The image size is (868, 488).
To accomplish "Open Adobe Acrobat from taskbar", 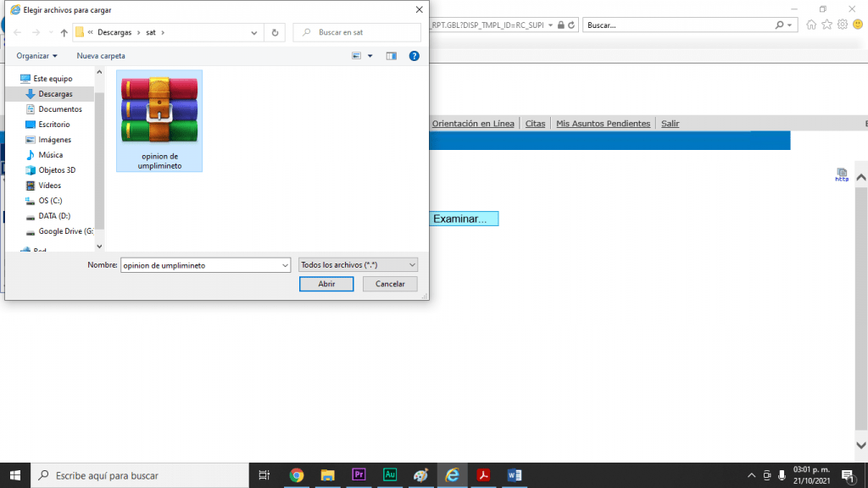I will click(x=483, y=475).
